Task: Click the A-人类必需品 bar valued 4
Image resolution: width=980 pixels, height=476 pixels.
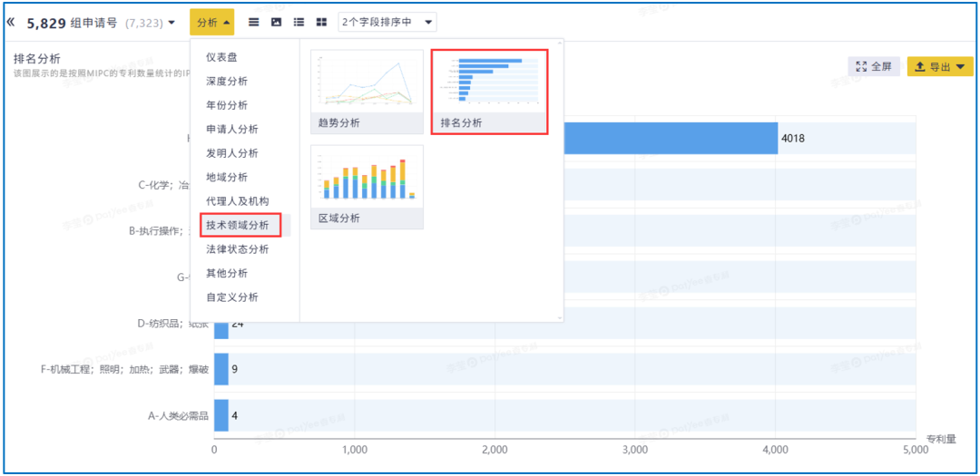Action: pyautogui.click(x=221, y=415)
